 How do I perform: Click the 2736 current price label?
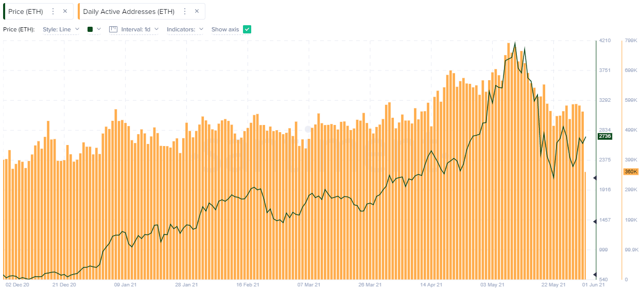[x=604, y=136]
